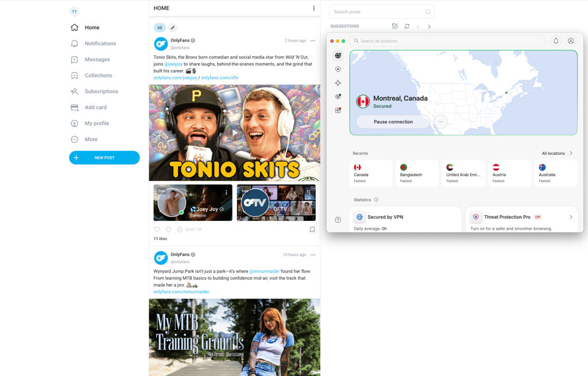Open options dots on OFTV card

click(x=310, y=192)
